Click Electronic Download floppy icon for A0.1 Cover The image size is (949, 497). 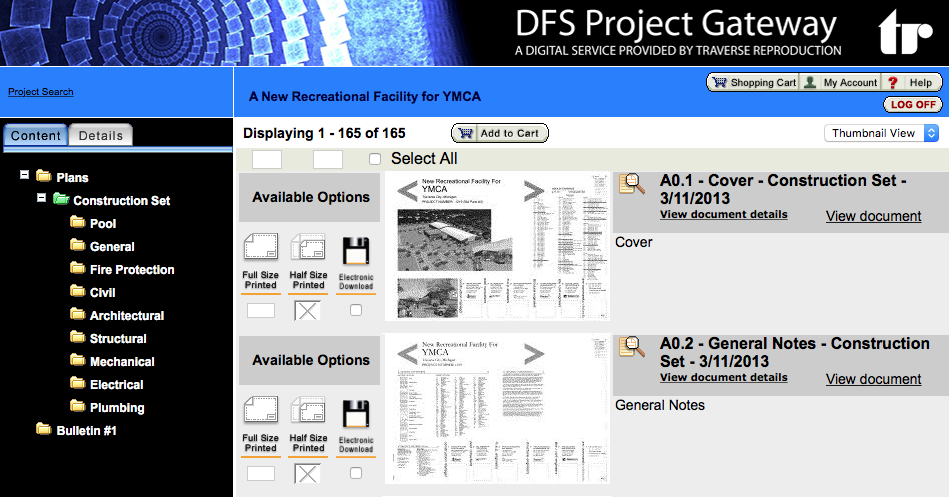click(356, 251)
